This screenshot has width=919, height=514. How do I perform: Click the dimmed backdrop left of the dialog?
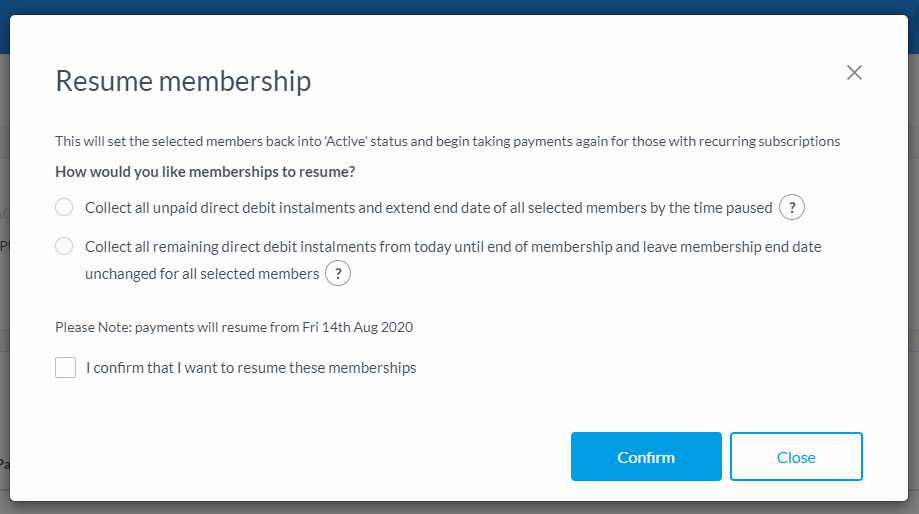4,300
